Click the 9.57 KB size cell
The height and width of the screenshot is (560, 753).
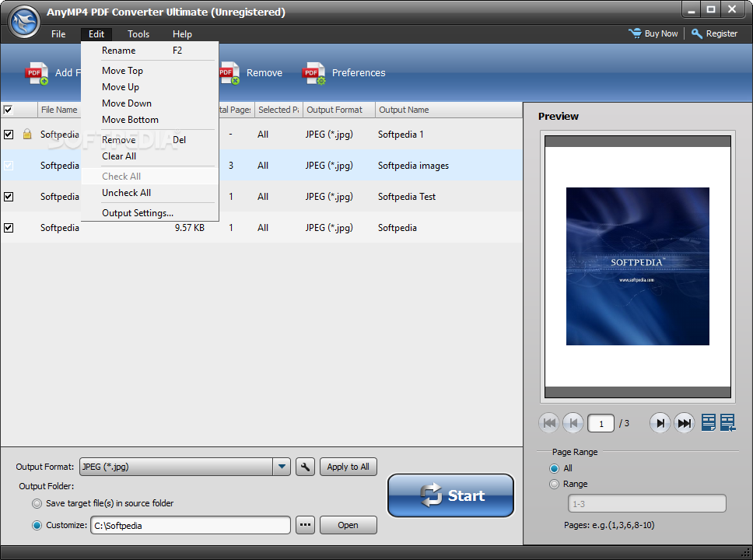point(190,228)
